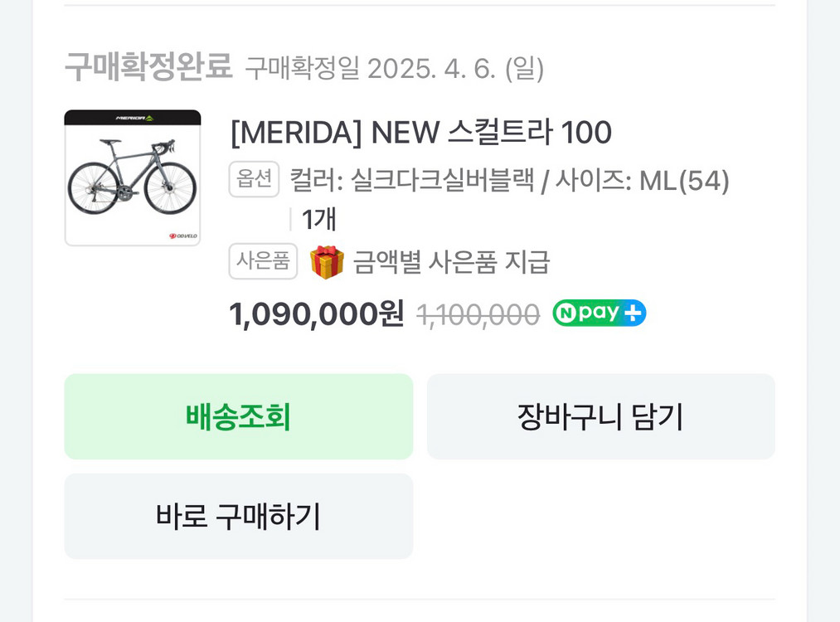Select the 배송조회 delivery tracking button
This screenshot has width=840, height=622.
(x=239, y=416)
